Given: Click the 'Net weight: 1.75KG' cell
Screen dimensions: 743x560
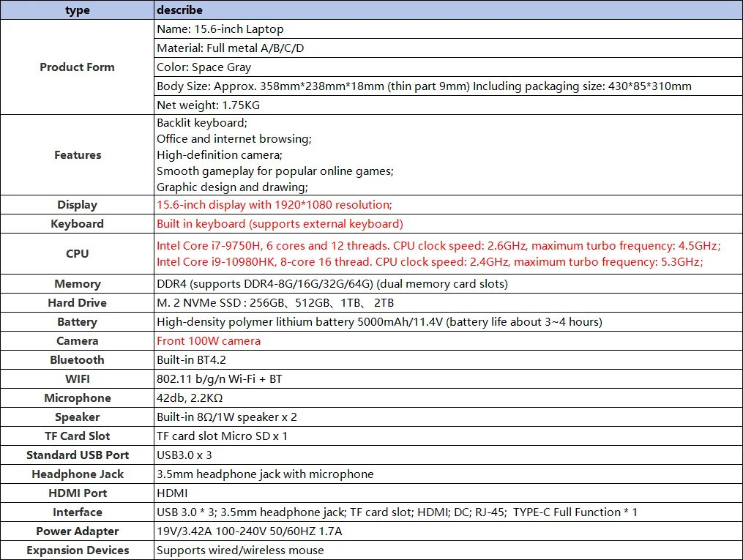Looking at the screenshot, I should 448,105.
